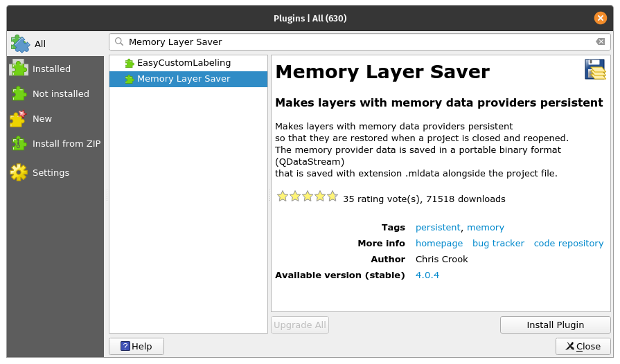Click the EasyCustomLabeling plugin icon

pos(130,63)
